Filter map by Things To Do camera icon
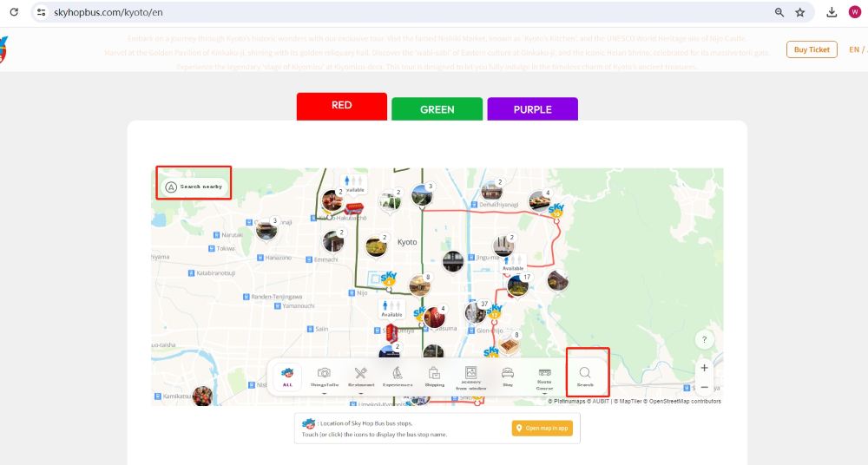Image resolution: width=868 pixels, height=465 pixels. (x=324, y=375)
